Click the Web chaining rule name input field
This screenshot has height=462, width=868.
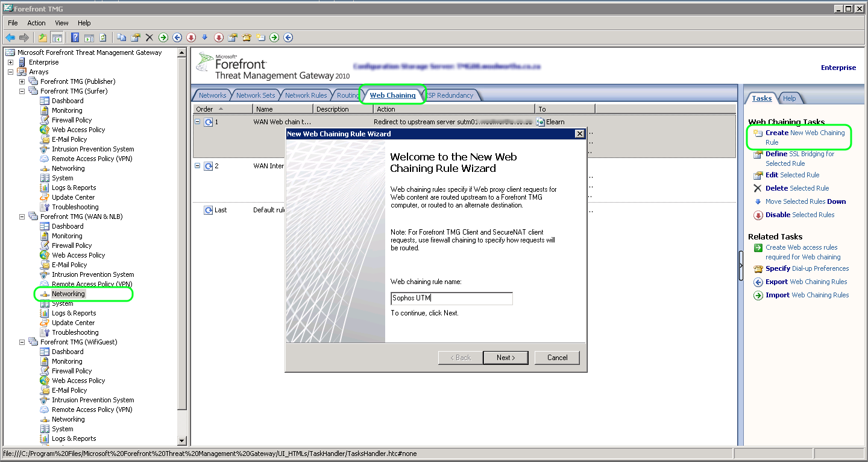point(451,298)
